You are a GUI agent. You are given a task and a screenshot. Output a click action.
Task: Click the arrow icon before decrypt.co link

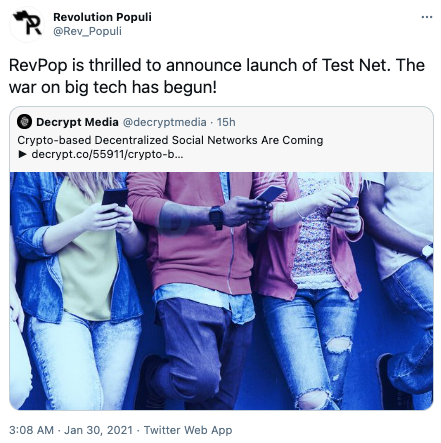point(23,155)
